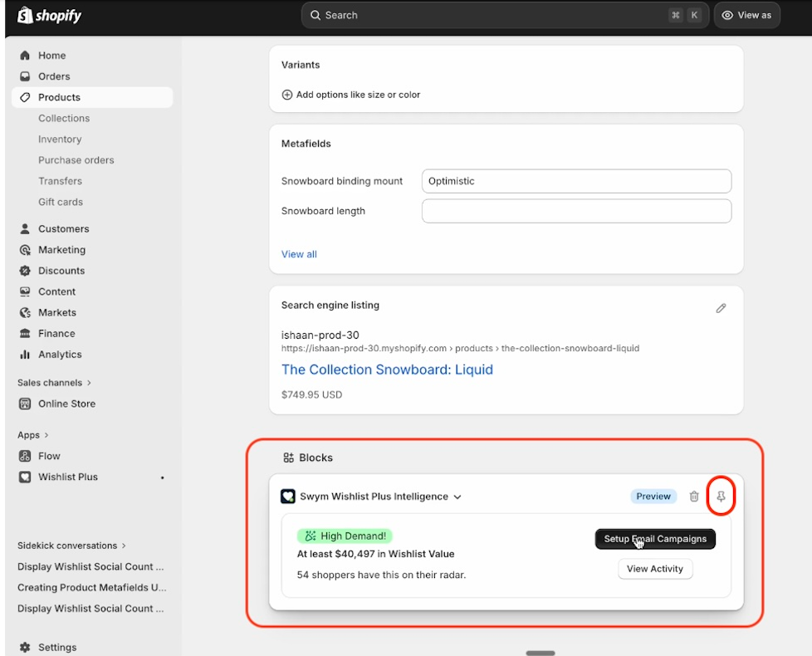Click the product URL breadcrumb text
Image resolution: width=812 pixels, height=656 pixels.
[x=460, y=349]
